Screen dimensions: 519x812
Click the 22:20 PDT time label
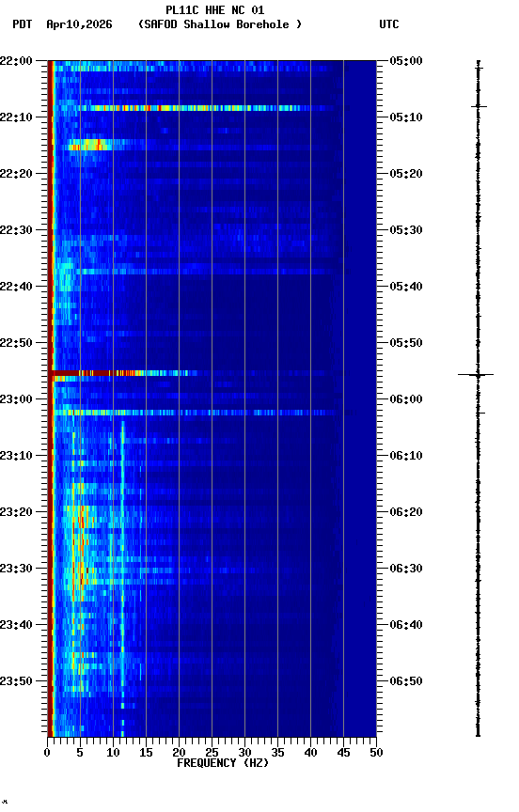click(x=17, y=174)
